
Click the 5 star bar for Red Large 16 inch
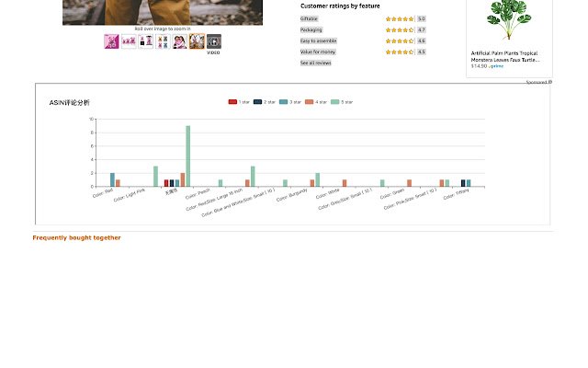click(253, 177)
